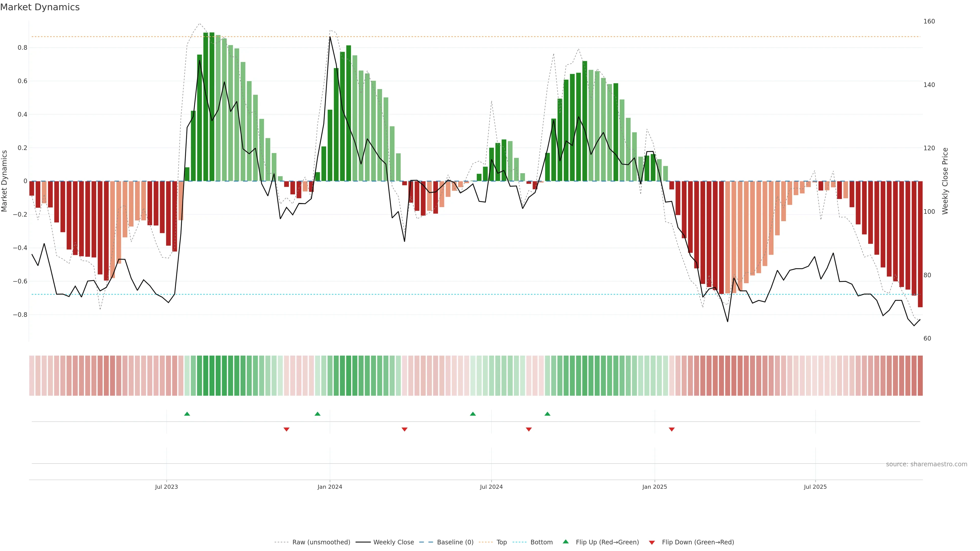Viewport: 980px width, 551px height.
Task: Click the Jan 2024 x-axis label
Action: click(330, 487)
